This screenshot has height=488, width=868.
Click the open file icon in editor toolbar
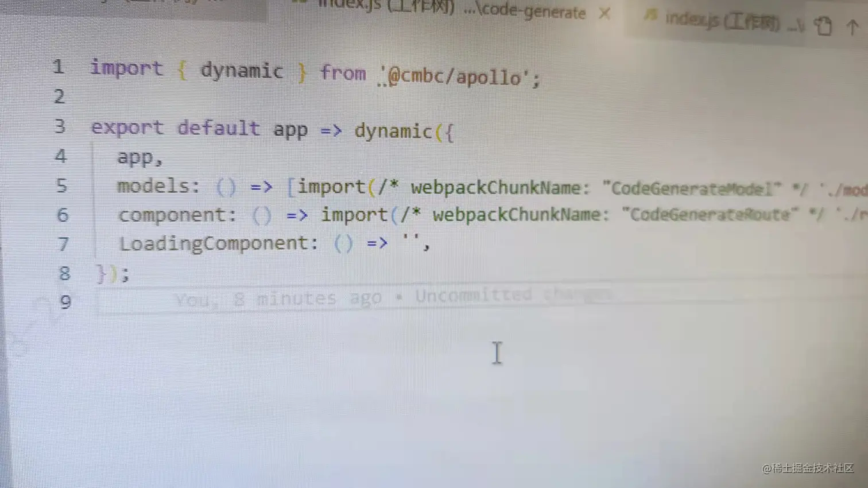(x=823, y=26)
